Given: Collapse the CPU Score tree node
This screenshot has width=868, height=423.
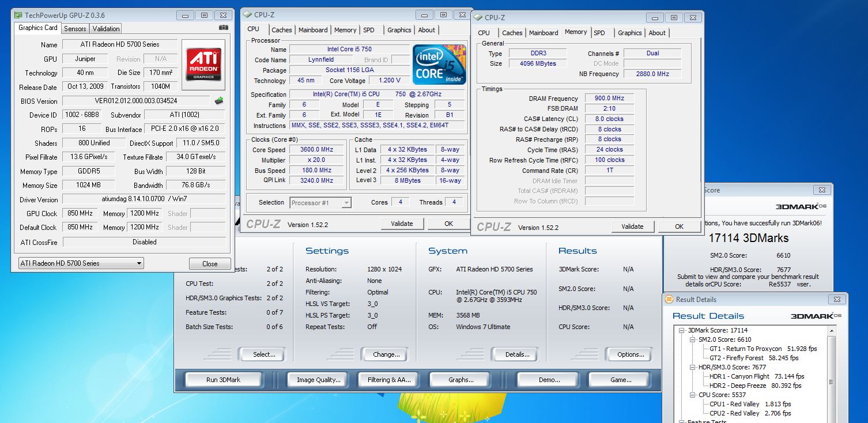Looking at the screenshot, I should click(x=693, y=395).
